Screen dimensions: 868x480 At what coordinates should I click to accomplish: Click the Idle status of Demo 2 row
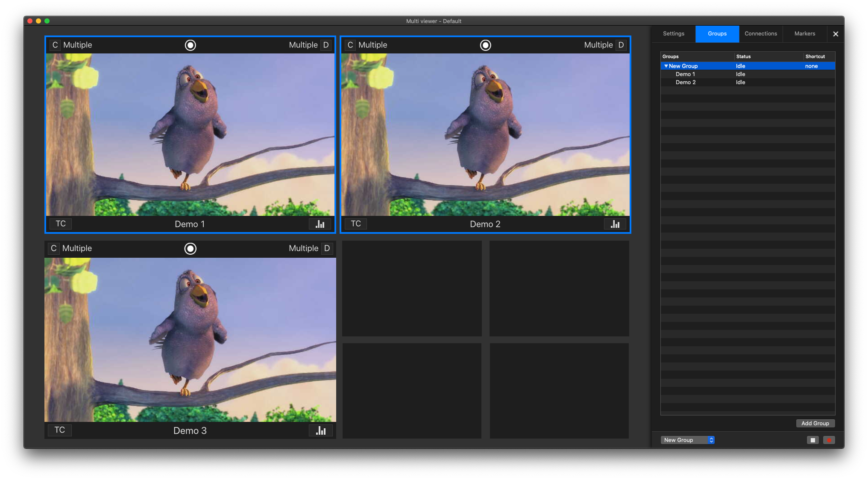click(x=740, y=82)
